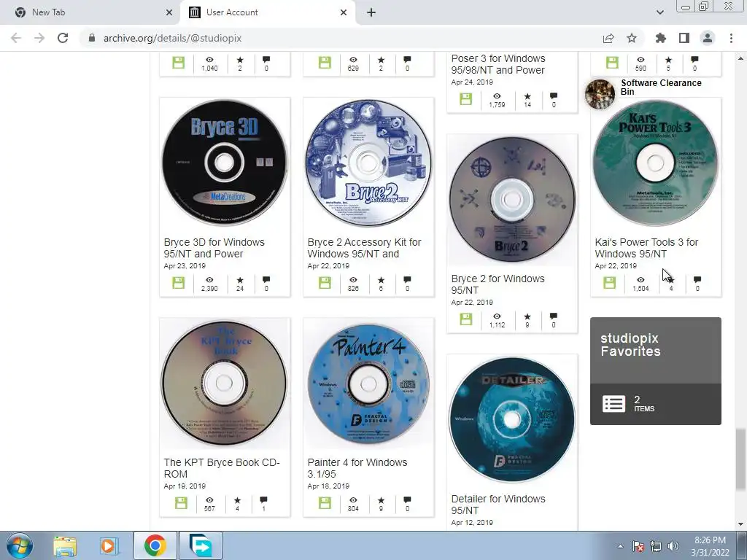Open the Chrome profile avatar
747x560 pixels.
(x=708, y=38)
